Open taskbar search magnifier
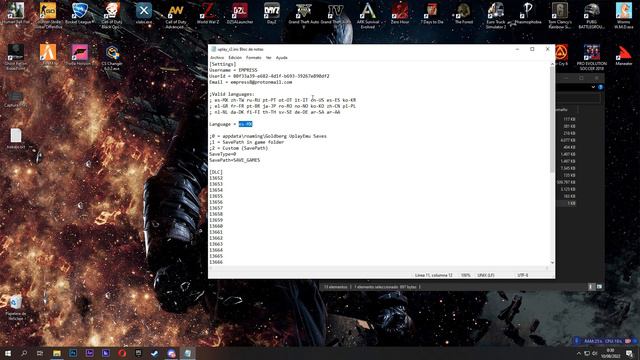The image size is (640, 360). pyautogui.click(x=24, y=353)
